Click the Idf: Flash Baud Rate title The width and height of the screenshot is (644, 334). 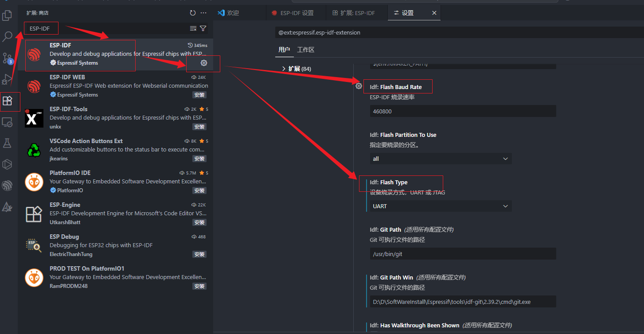click(396, 87)
